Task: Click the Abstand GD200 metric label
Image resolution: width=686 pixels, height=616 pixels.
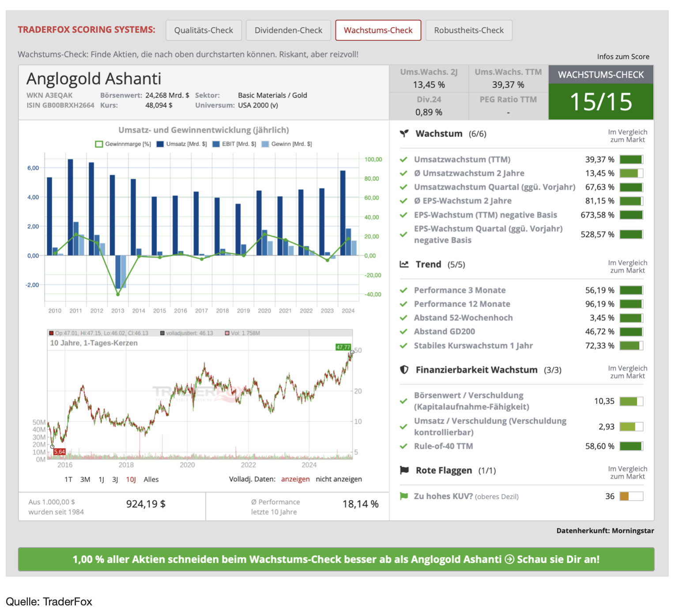Action: (x=444, y=331)
